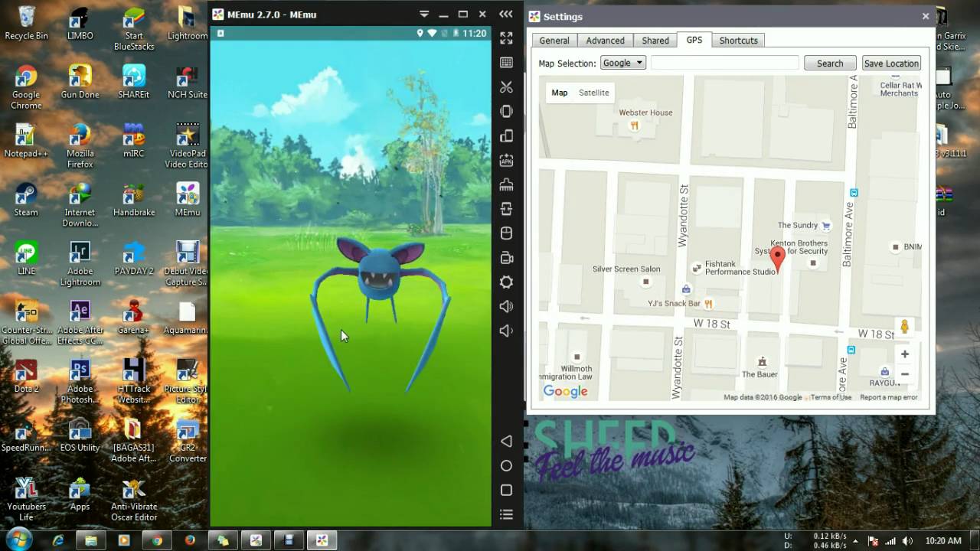Tap the Android back triangle button
Screen dimensions: 980x551
pos(506,442)
